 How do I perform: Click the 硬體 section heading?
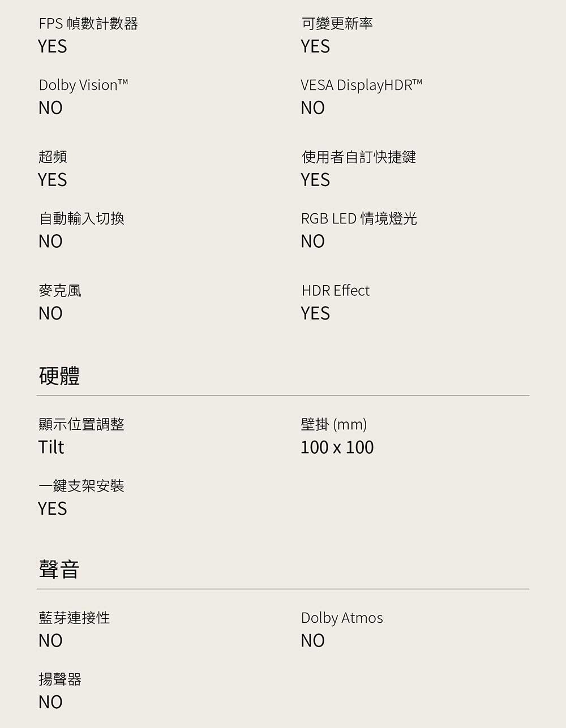click(59, 376)
